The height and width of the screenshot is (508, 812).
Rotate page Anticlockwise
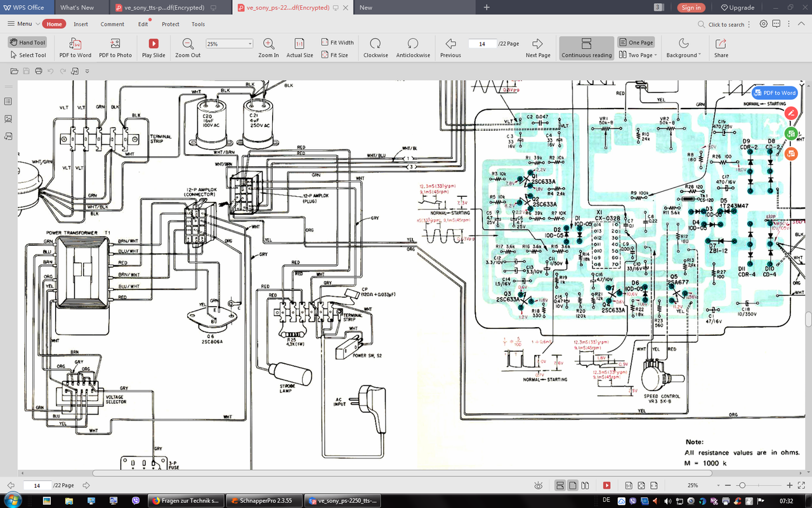tap(413, 48)
